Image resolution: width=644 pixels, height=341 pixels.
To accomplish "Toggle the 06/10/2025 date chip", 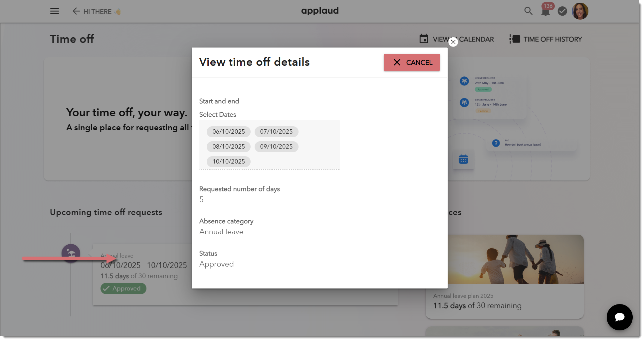I will 228,132.
